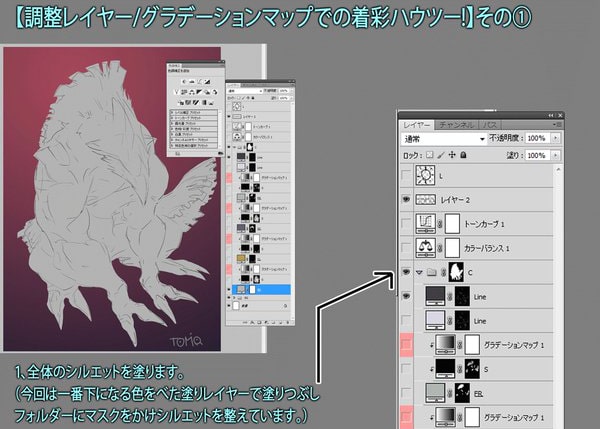Click the dark gray fill swatch of Line layer
The width and height of the screenshot is (600, 429).
[435, 296]
